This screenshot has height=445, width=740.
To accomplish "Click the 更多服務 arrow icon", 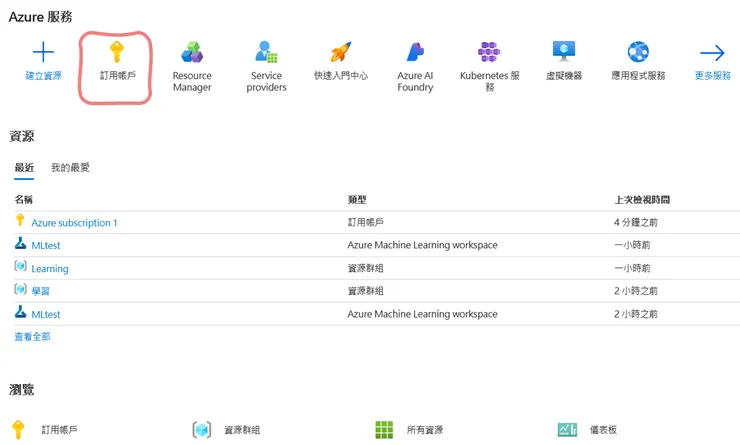I will click(x=712, y=52).
